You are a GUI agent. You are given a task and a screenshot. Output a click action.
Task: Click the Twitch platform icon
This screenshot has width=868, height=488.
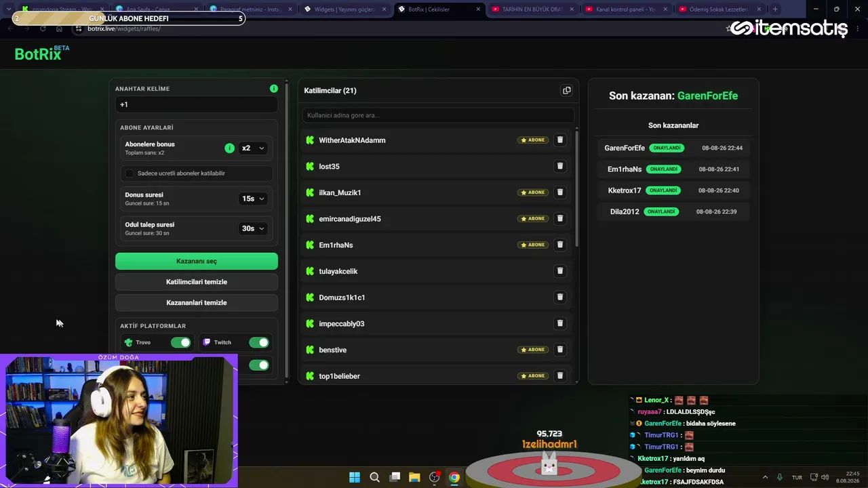(207, 342)
